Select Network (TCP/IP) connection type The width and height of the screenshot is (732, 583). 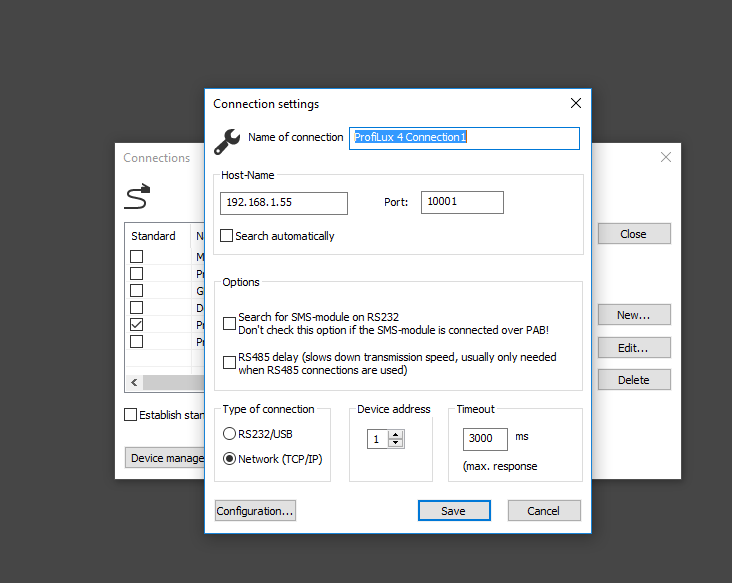(x=229, y=459)
